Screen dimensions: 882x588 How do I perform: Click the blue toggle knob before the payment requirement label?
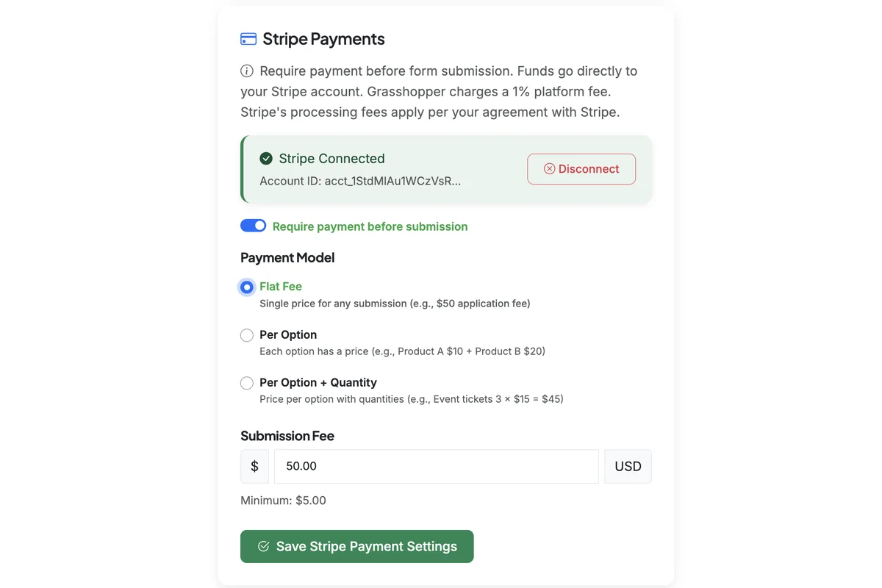click(x=259, y=225)
